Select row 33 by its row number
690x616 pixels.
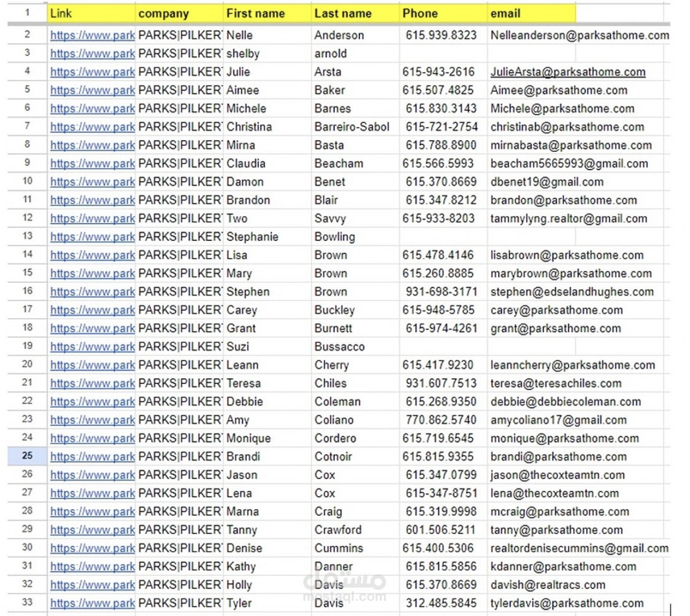pos(27,603)
